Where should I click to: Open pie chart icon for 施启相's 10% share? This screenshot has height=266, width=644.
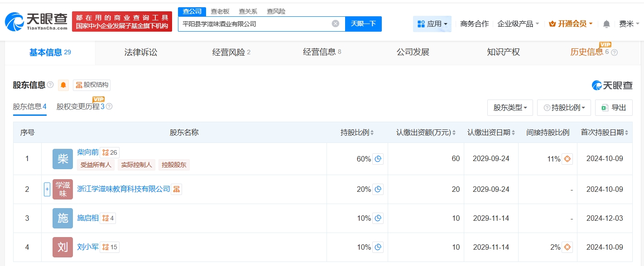pos(378,218)
